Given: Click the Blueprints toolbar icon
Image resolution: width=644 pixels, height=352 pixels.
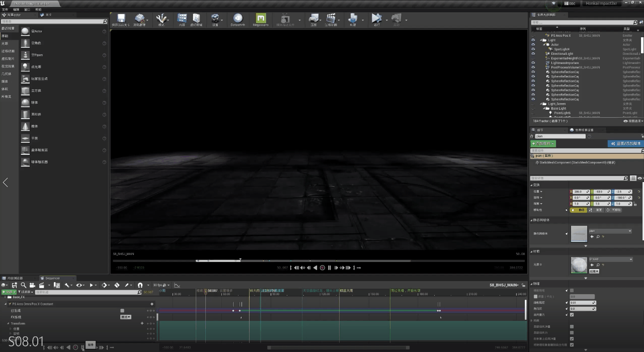Looking at the screenshot, I should tap(313, 19).
